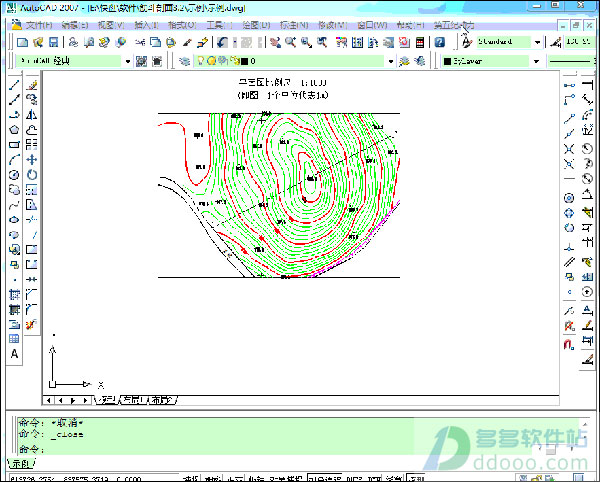Select the Construction Line tool

[x=14, y=100]
